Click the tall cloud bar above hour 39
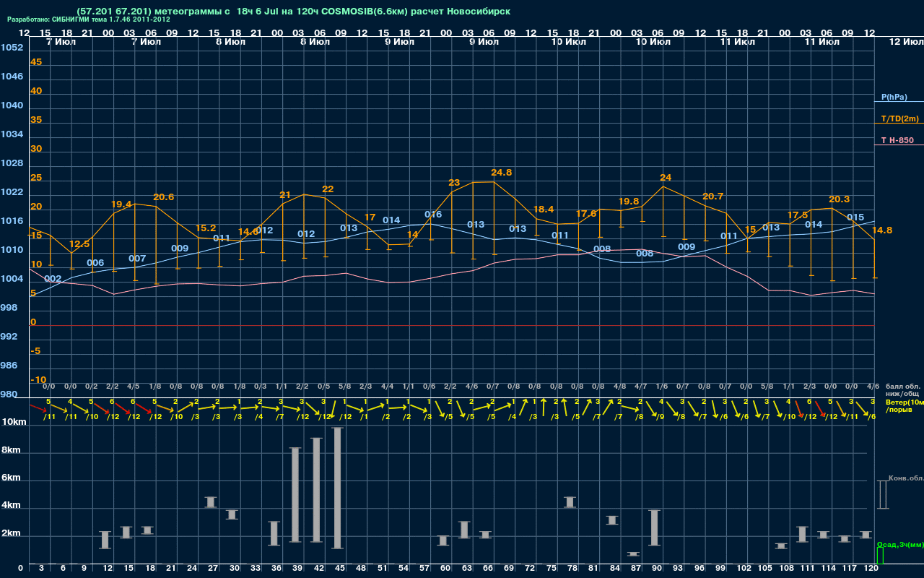 295,495
